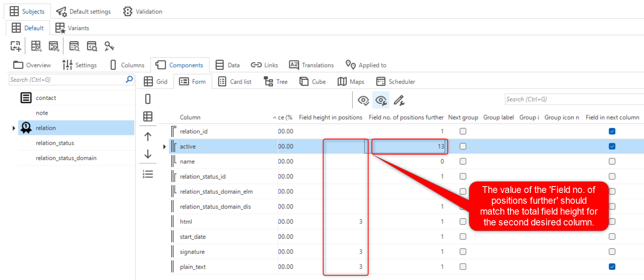Click the Default settings paper plane icon

pos(61,12)
